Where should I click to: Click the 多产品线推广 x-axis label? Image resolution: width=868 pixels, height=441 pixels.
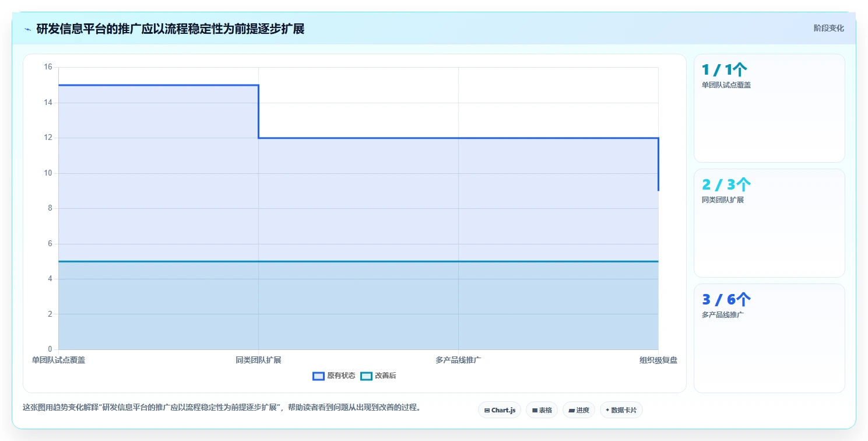(x=458, y=360)
